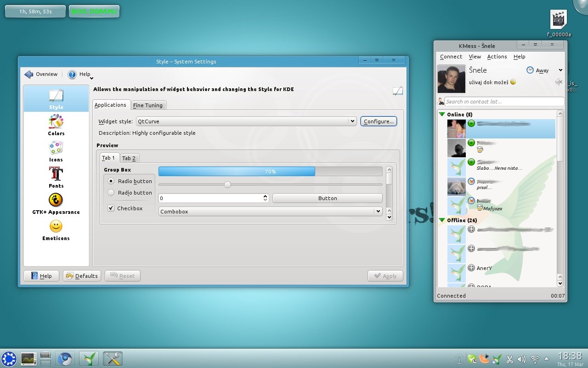Viewport: 588px width, 368px height.
Task: Click the Reset button
Action: 123,276
